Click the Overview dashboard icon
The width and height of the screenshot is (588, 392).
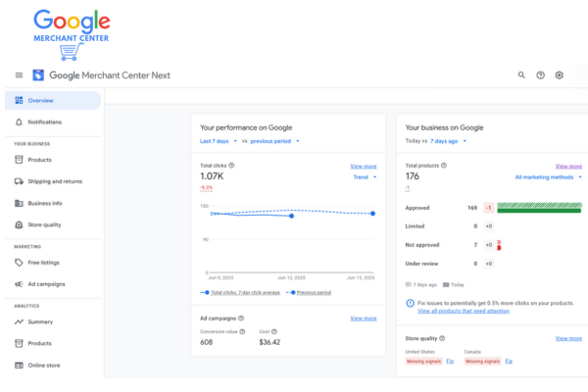pos(19,100)
